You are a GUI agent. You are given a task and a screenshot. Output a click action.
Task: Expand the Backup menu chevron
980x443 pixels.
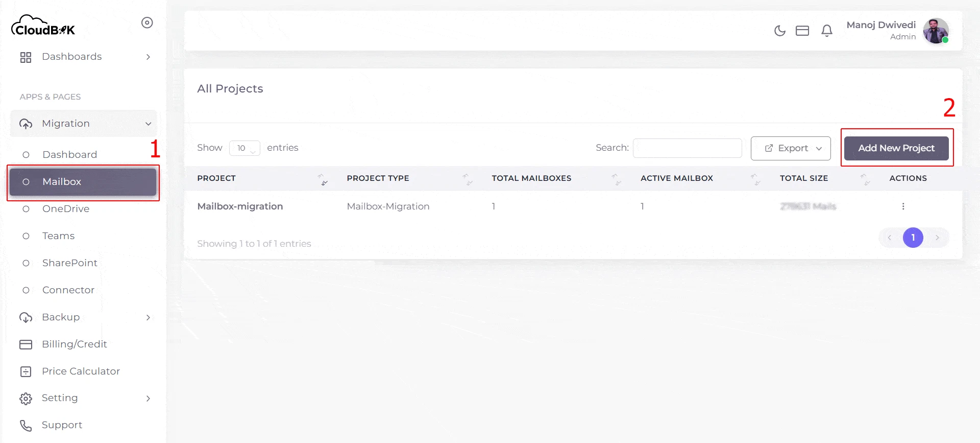[x=148, y=317]
